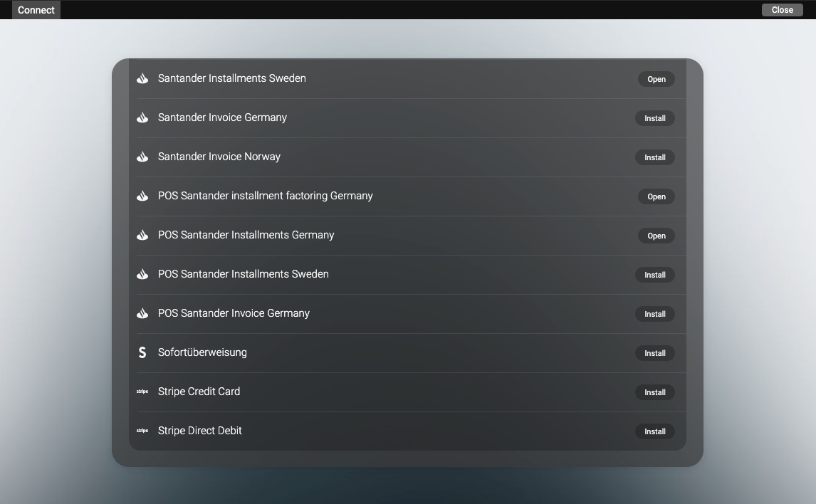Image resolution: width=816 pixels, height=504 pixels.
Task: Click Santander logo beside Santander Invoice Germany
Action: click(x=142, y=117)
